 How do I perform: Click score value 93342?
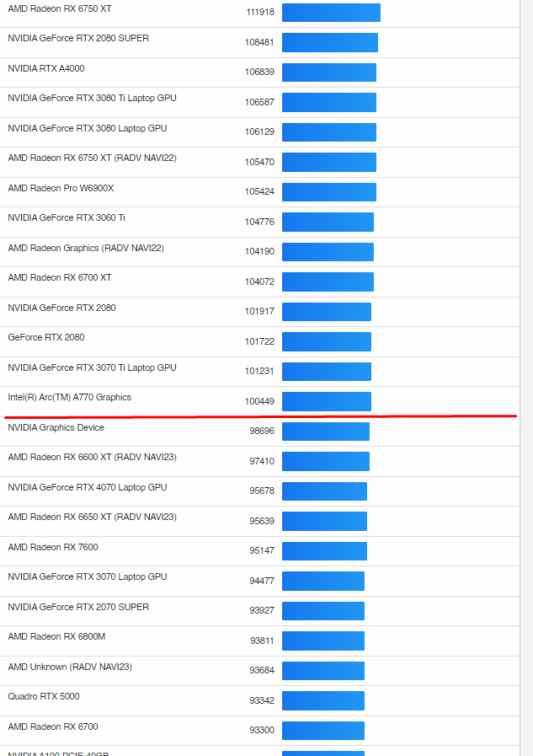coord(262,700)
